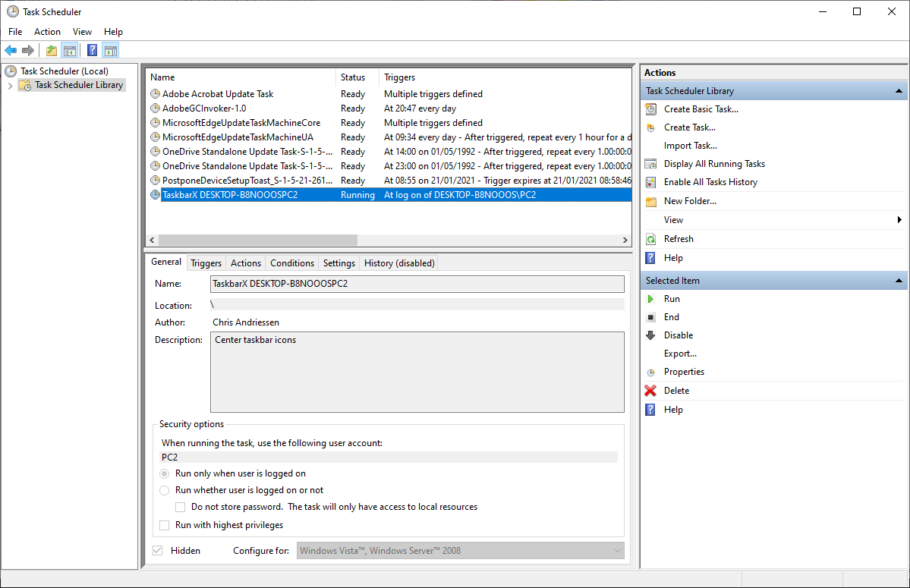Select Run whether user is logged on or not

coord(165,490)
